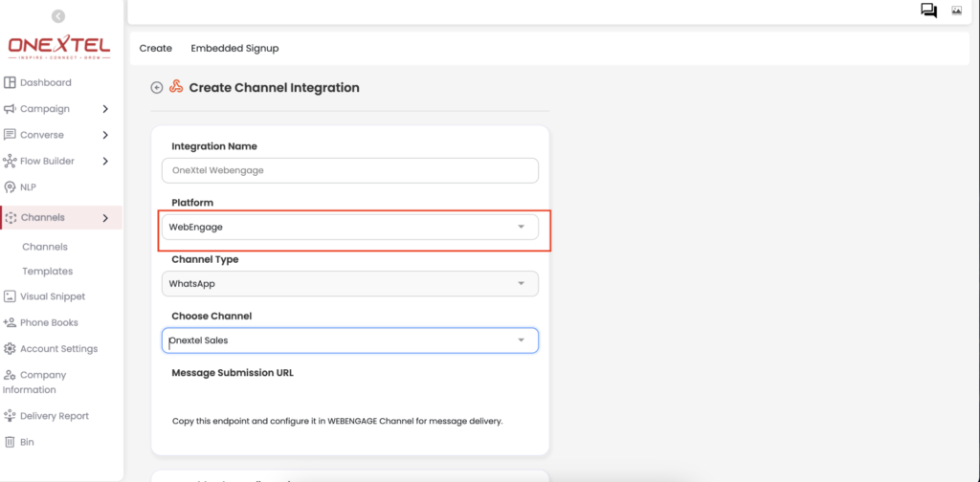Click the Flow Builder node icon
980x482 pixels.
(x=10, y=161)
